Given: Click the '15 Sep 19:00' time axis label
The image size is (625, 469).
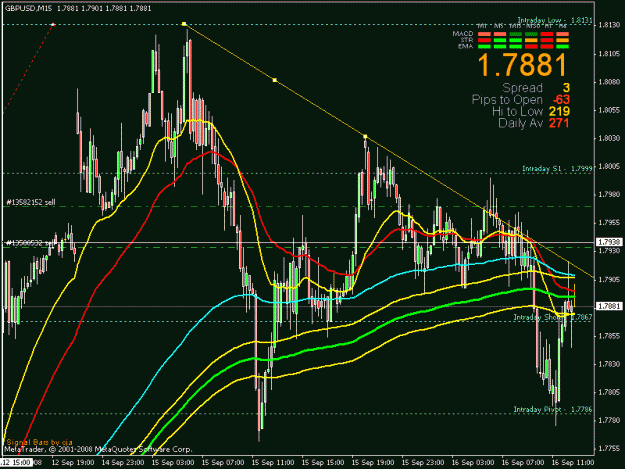Looking at the screenshot, I should [373, 463].
